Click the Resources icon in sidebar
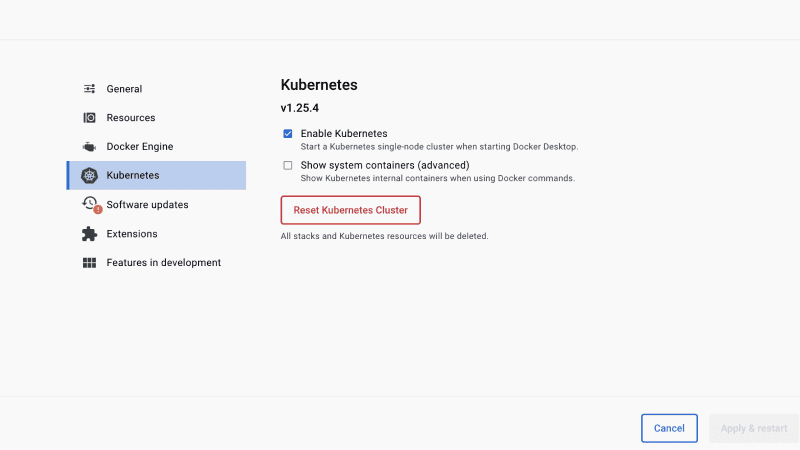The width and height of the screenshot is (800, 450). (x=89, y=118)
